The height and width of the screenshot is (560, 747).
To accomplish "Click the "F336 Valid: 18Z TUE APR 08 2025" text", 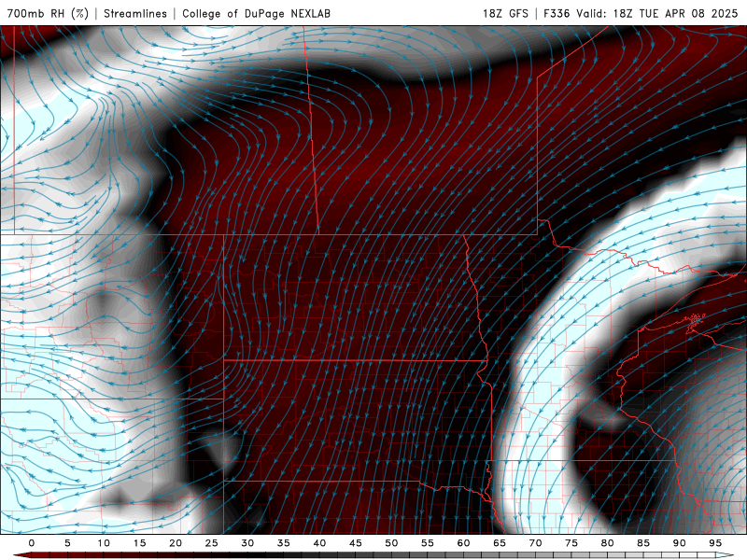I will [x=641, y=13].
